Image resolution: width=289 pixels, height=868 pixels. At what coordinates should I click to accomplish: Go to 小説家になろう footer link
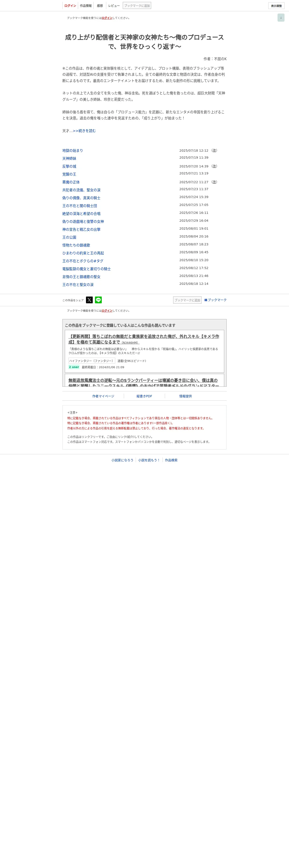pos(122,460)
